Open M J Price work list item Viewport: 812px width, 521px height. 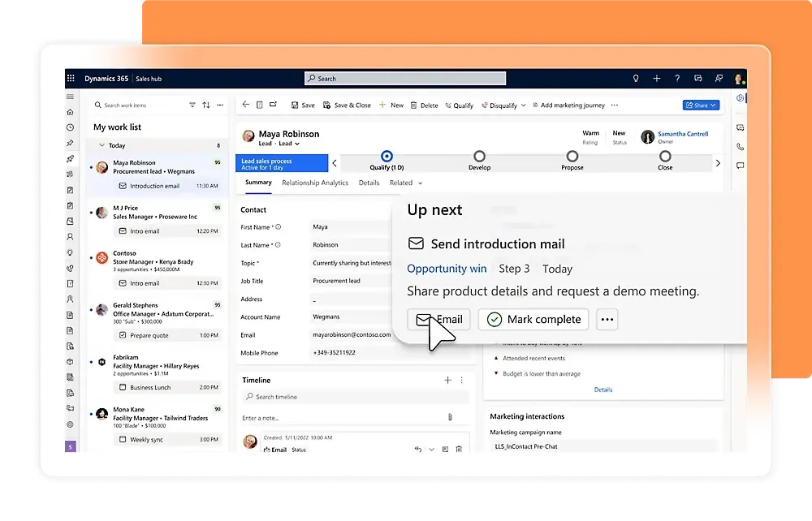pyautogui.click(x=157, y=221)
